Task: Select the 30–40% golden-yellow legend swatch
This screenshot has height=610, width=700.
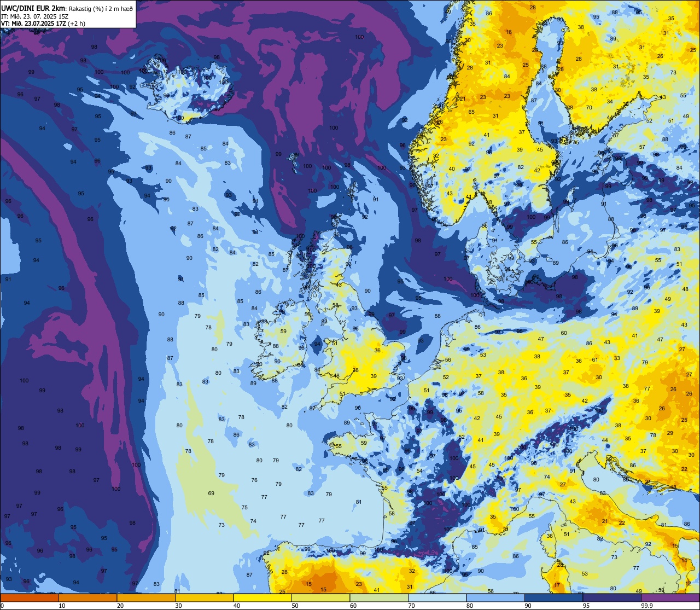Action: pos(204,597)
